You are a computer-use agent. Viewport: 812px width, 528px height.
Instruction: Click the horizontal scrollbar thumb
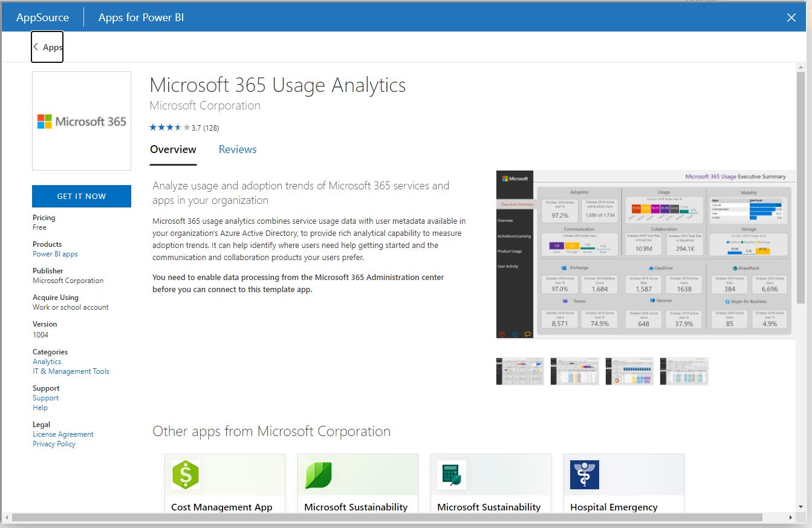[x=387, y=518]
